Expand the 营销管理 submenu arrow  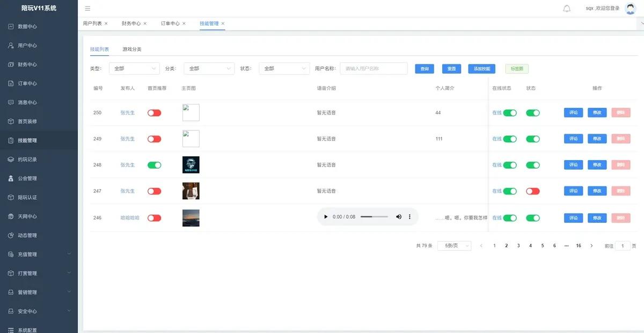[x=69, y=292]
